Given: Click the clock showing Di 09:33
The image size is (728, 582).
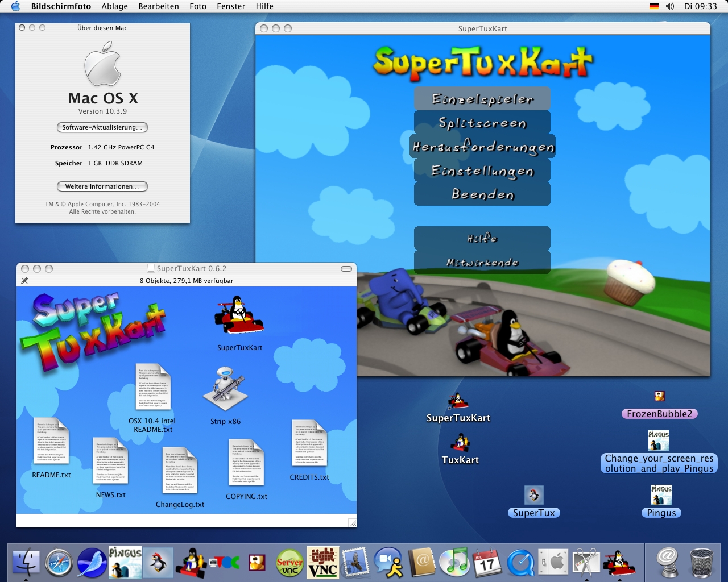Looking at the screenshot, I should [700, 6].
